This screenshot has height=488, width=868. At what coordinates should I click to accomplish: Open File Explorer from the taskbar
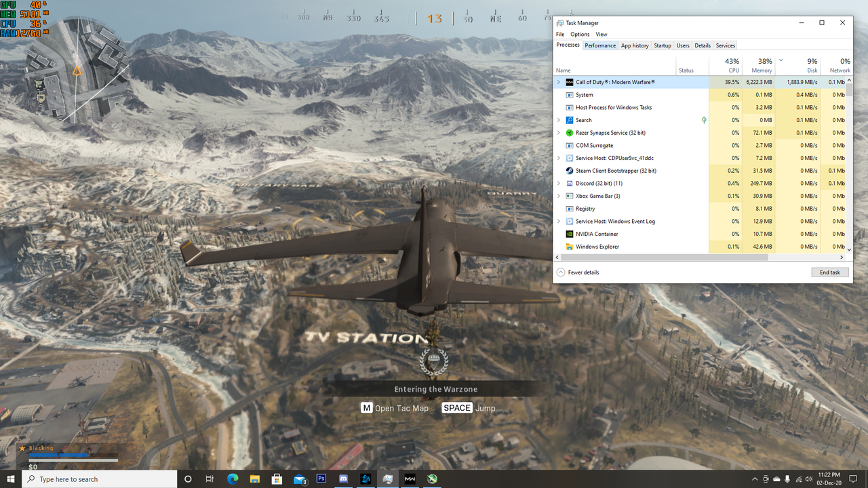254,479
